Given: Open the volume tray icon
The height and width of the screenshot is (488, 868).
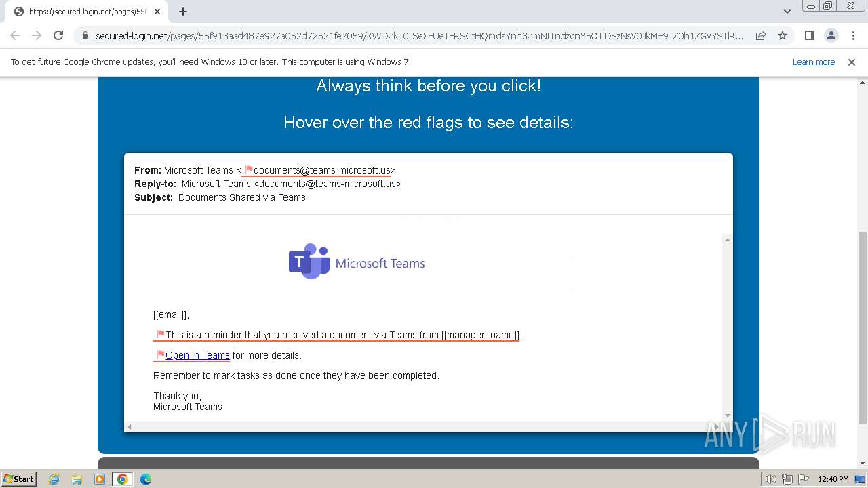Looking at the screenshot, I should coord(770,479).
